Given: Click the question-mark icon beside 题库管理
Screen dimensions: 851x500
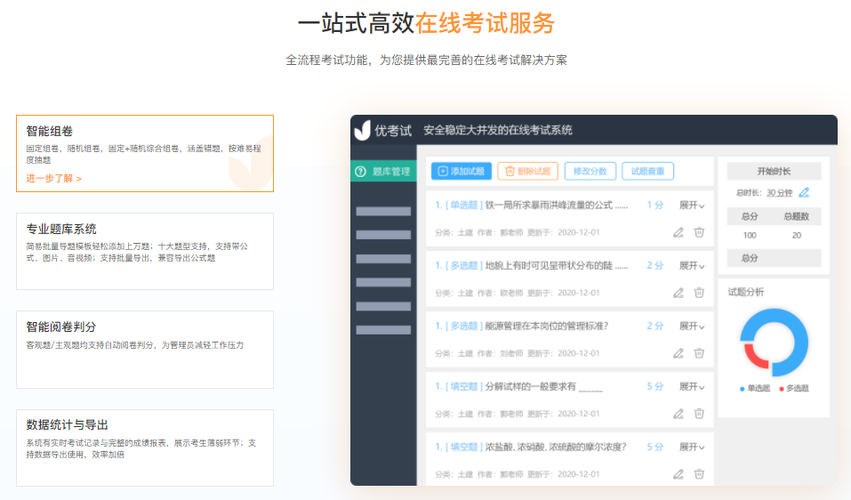Looking at the screenshot, I should [360, 172].
